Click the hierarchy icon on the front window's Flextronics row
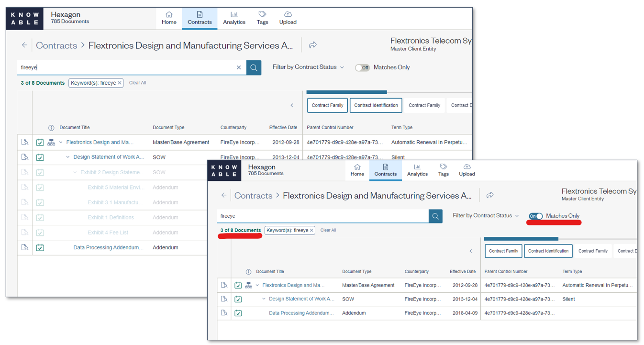The width and height of the screenshot is (644, 345). 248,285
